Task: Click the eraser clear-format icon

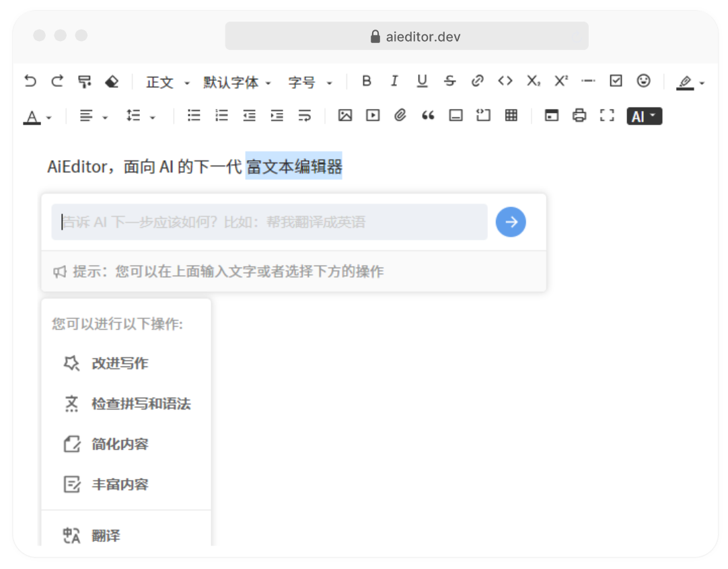Action: 112,81
